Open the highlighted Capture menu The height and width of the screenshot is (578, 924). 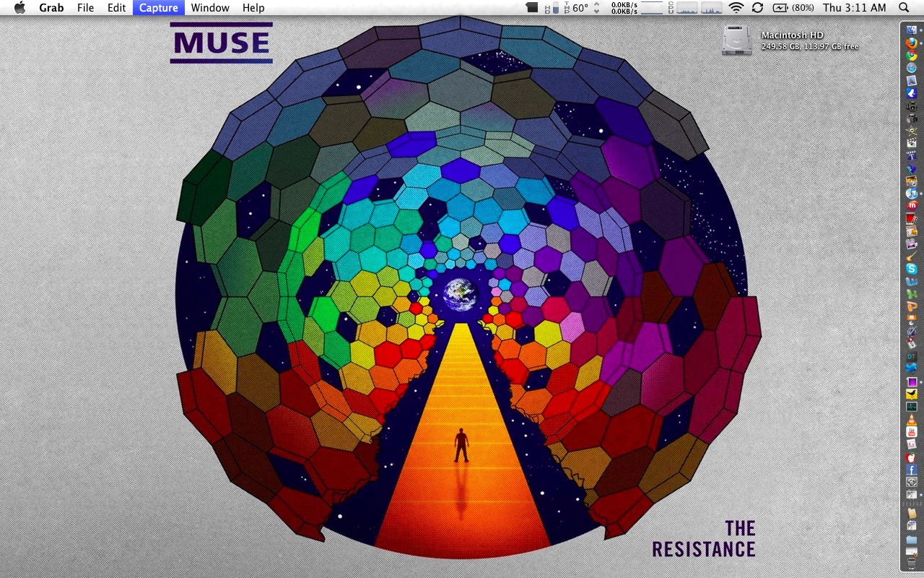[159, 7]
